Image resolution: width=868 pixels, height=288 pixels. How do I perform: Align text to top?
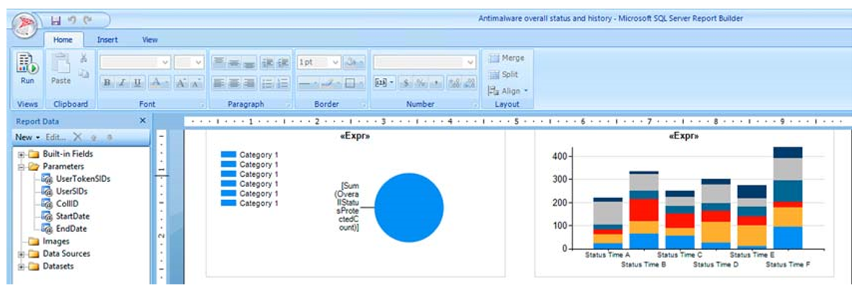coord(219,62)
